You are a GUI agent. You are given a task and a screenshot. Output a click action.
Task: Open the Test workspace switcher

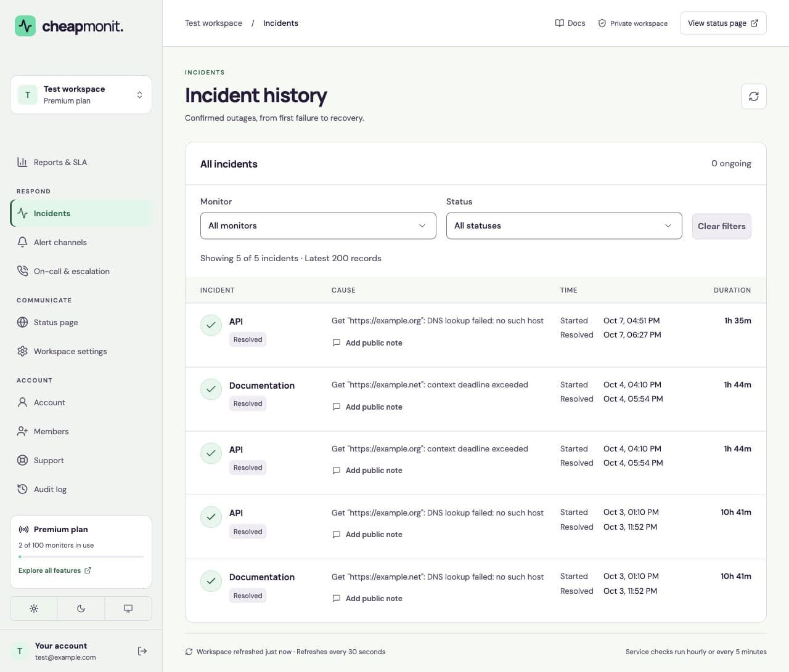[81, 95]
